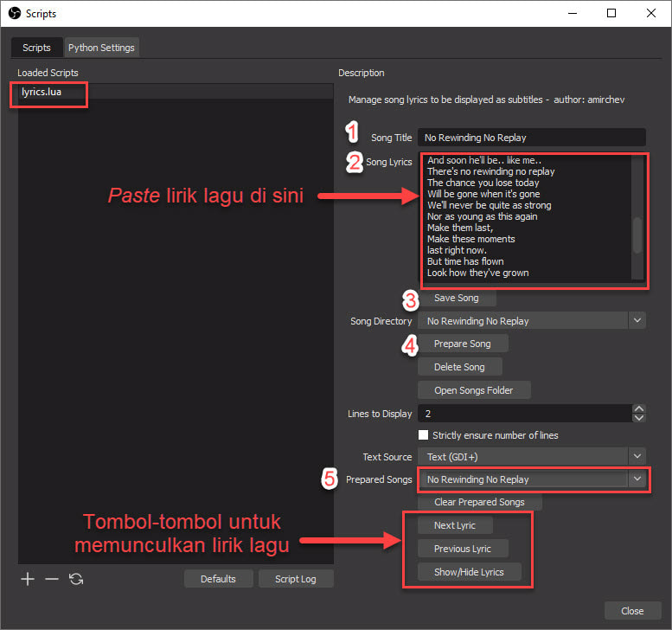The image size is (672, 630).
Task: Switch to the Python Settings tab
Action: tap(101, 48)
